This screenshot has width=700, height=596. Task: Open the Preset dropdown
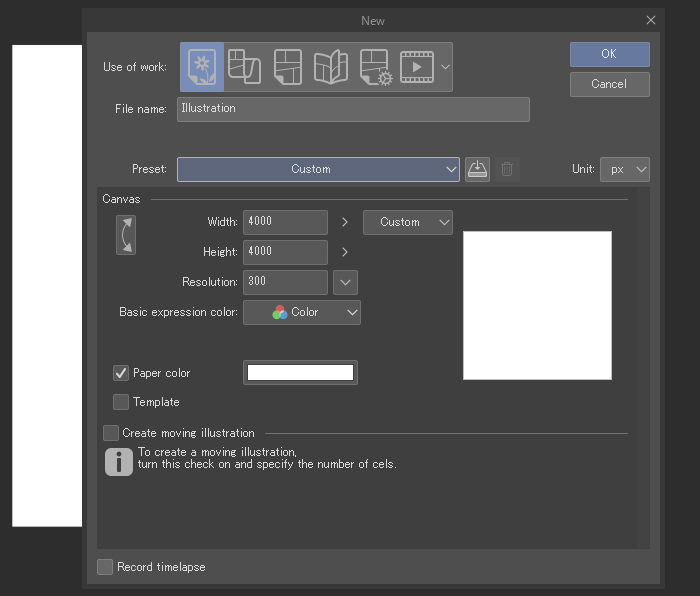click(x=318, y=169)
